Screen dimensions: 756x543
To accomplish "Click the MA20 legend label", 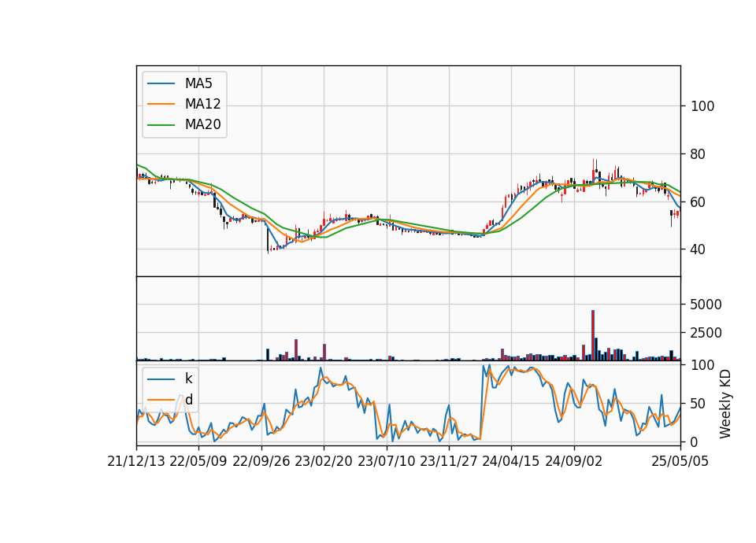I will (202, 125).
